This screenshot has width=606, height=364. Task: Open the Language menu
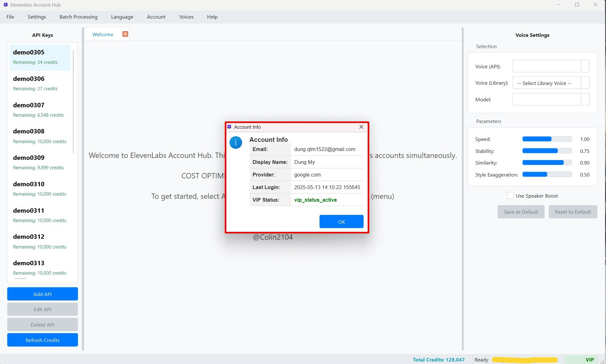122,17
